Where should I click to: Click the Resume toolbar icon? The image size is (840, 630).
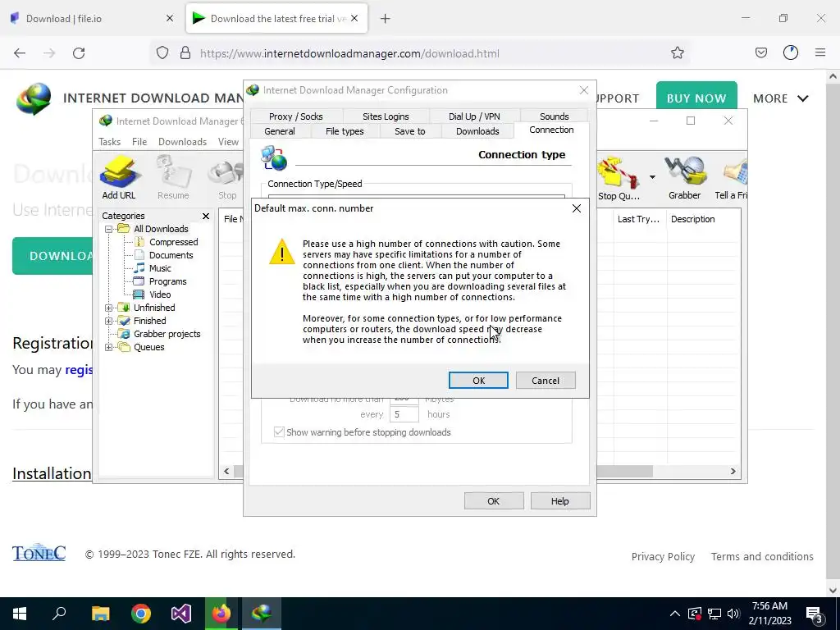[173, 178]
